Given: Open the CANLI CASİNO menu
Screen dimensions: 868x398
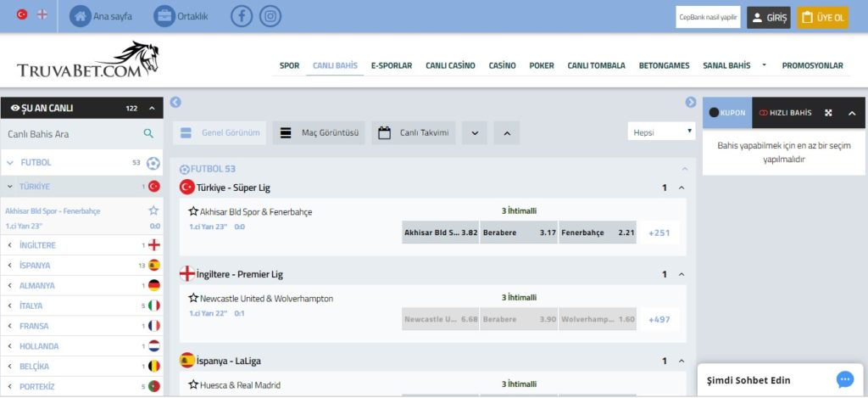Looking at the screenshot, I should pyautogui.click(x=450, y=65).
